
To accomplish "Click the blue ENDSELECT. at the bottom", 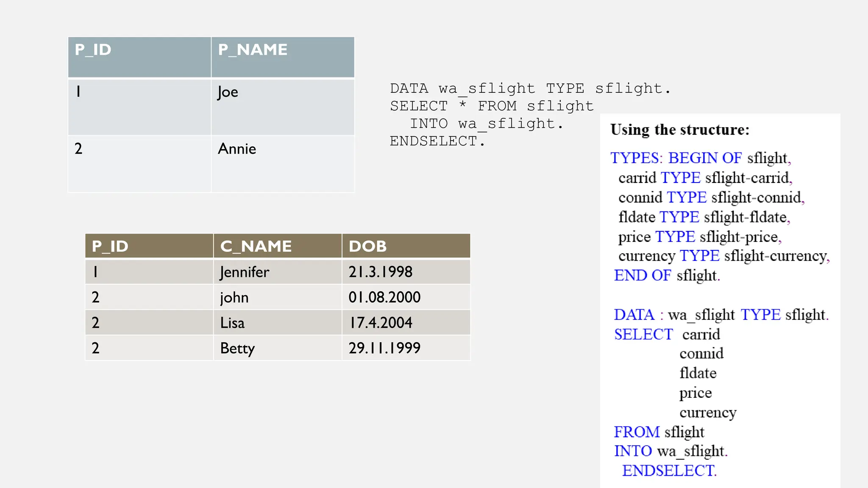I will [669, 471].
